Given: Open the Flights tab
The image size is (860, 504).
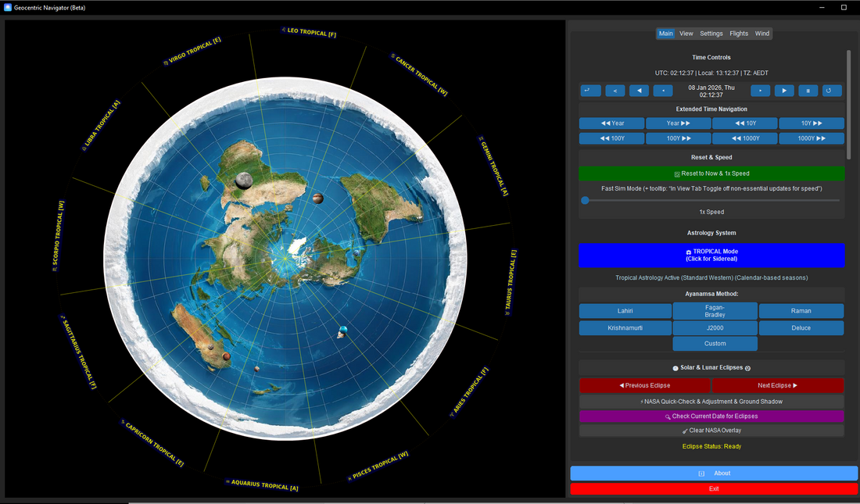Looking at the screenshot, I should click(738, 33).
